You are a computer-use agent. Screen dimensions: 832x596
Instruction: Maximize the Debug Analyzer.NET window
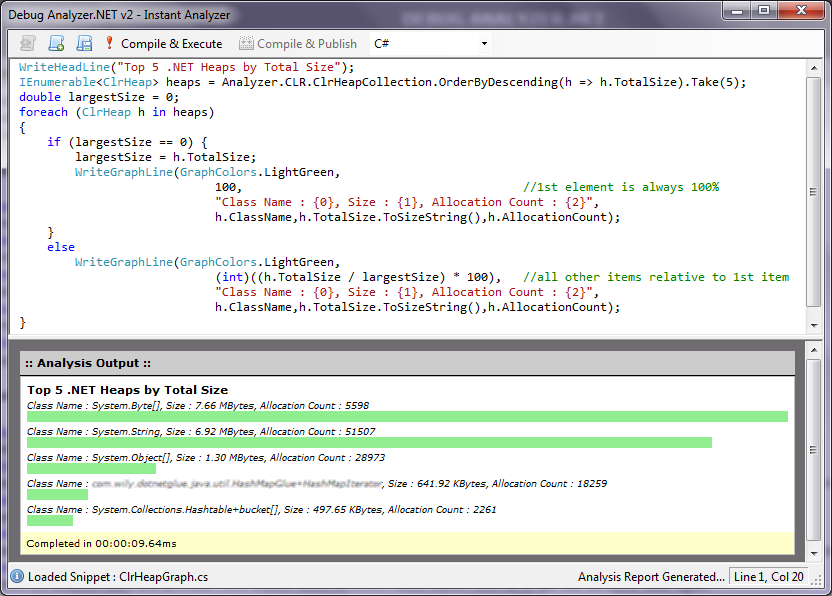tap(764, 10)
